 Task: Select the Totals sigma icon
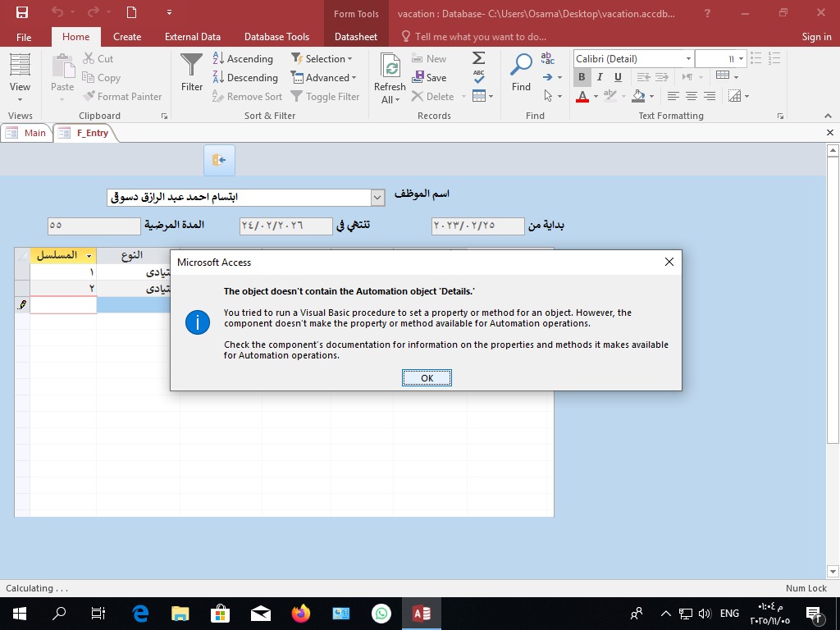477,57
